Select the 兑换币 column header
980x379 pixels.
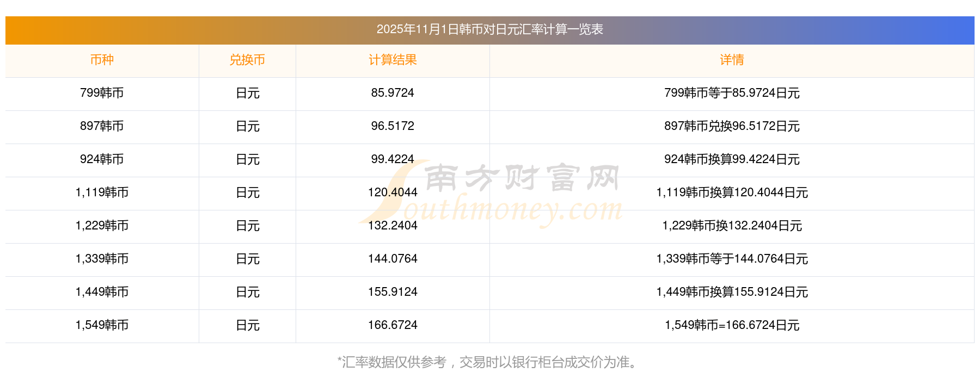[247, 60]
